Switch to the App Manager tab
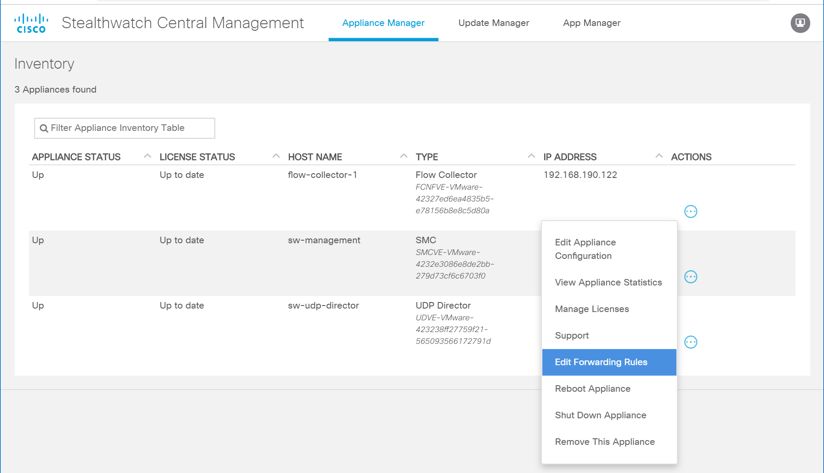 (591, 23)
